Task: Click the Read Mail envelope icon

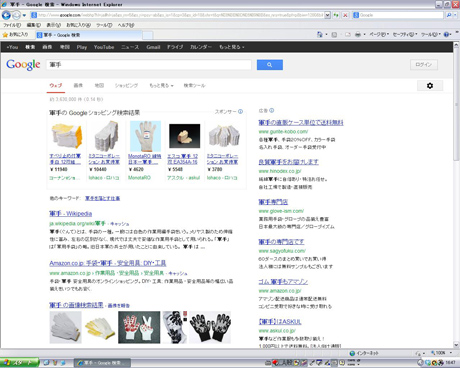Action: 348,35
